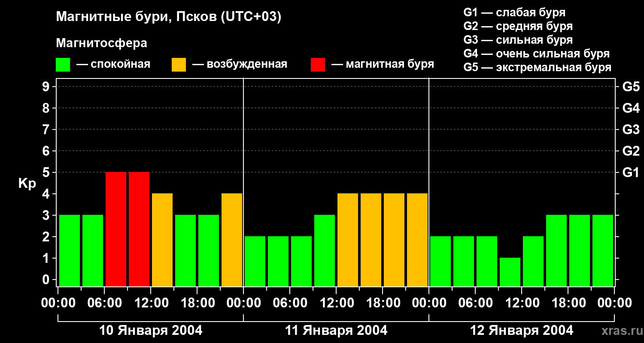The width and height of the screenshot is (644, 343).
Task: Select the last orange bar on 10 January
Action: pos(232,240)
